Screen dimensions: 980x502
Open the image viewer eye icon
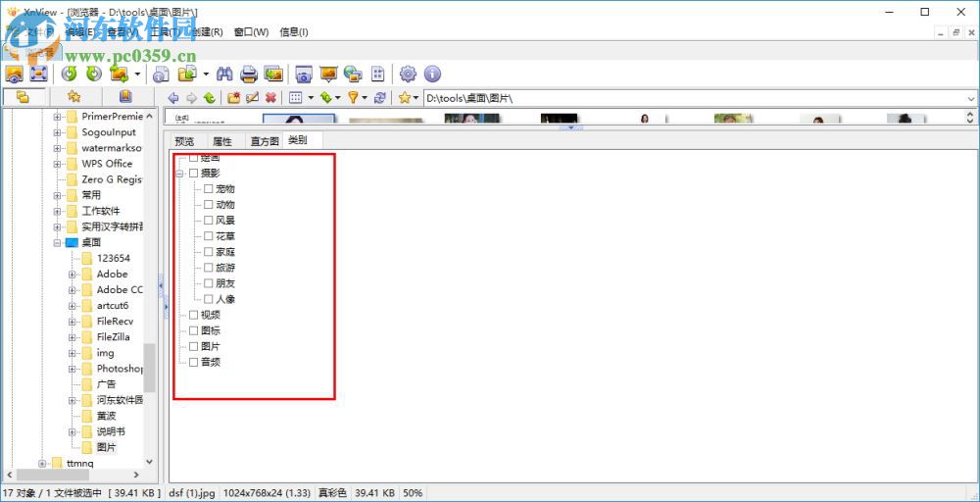tap(14, 74)
